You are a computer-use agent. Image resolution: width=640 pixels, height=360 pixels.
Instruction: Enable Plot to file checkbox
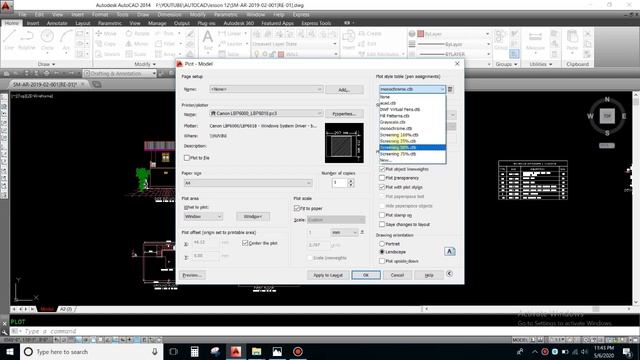click(x=187, y=158)
